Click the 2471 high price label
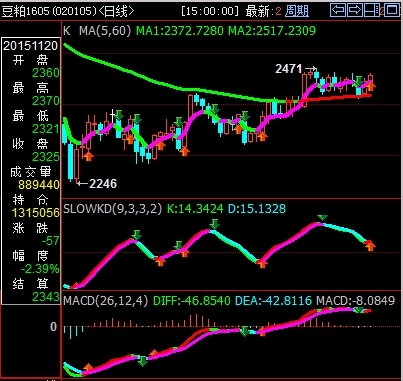Screen dimensions: 403x381 [x=289, y=69]
